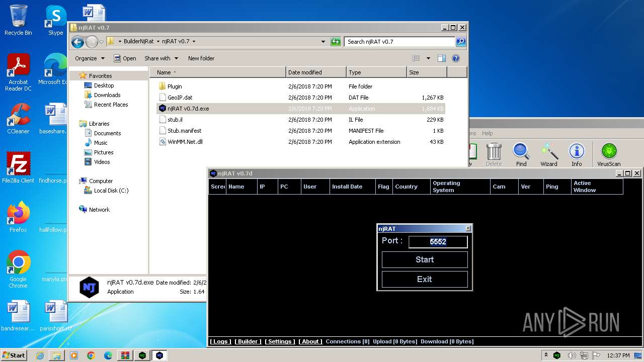Screen dimensions: 644x362
Task: Click the Search njRAT v0.7 box
Action: (400, 42)
